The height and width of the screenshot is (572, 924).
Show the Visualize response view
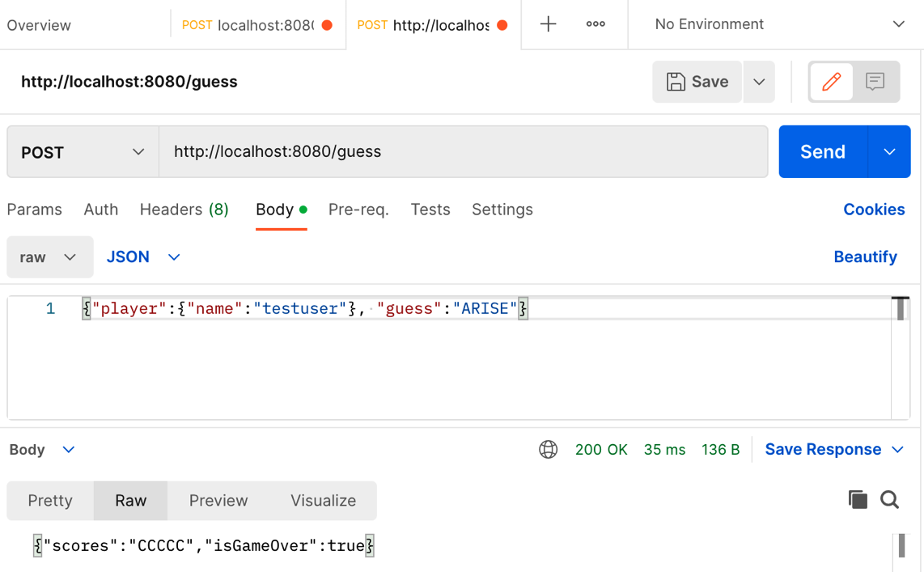pyautogui.click(x=323, y=500)
